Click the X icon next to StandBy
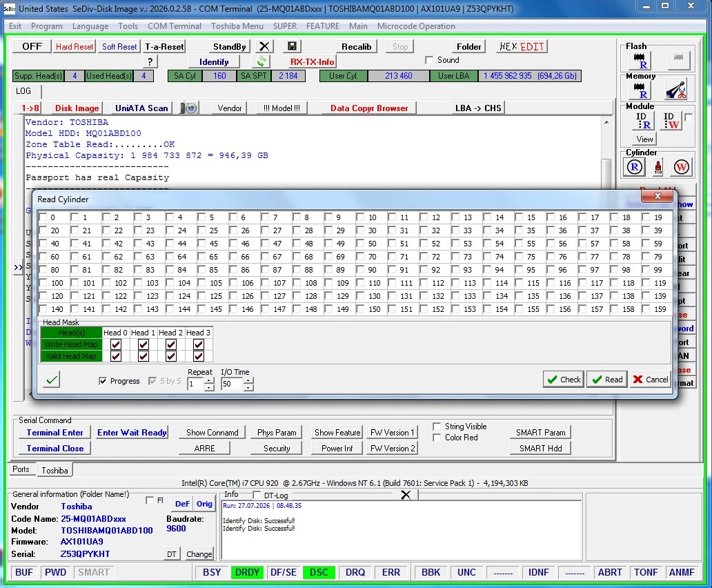 coord(264,46)
